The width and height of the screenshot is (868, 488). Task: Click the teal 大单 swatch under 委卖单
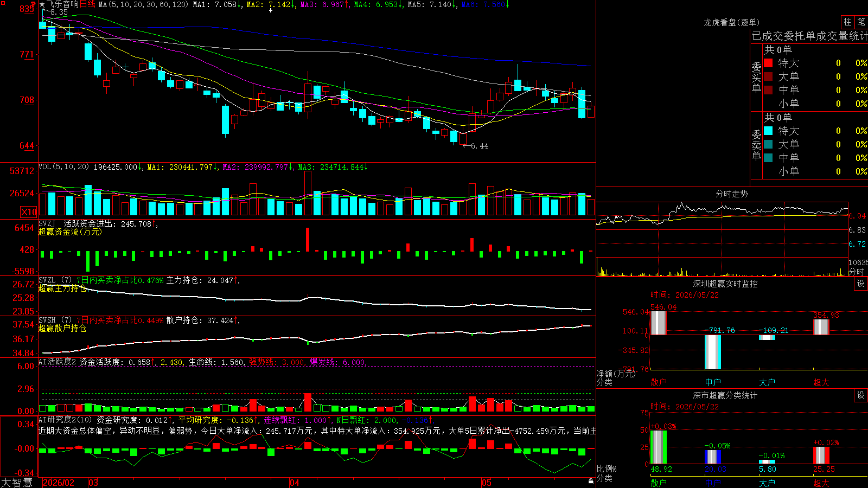tap(768, 144)
